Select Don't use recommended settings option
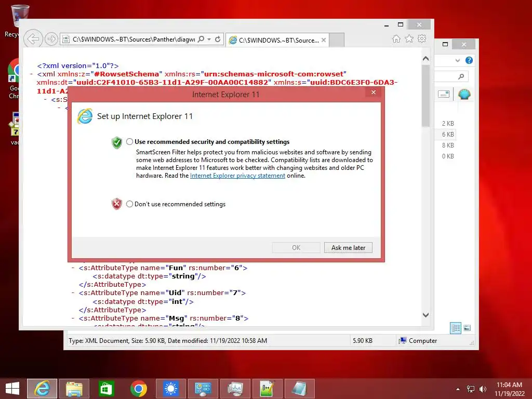Image resolution: width=532 pixels, height=399 pixels. tap(129, 204)
